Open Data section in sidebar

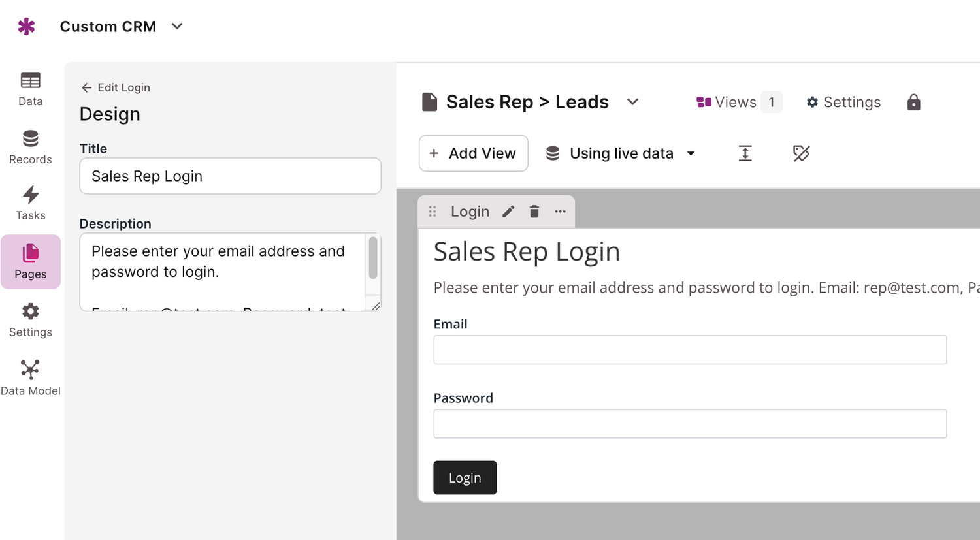pos(30,89)
